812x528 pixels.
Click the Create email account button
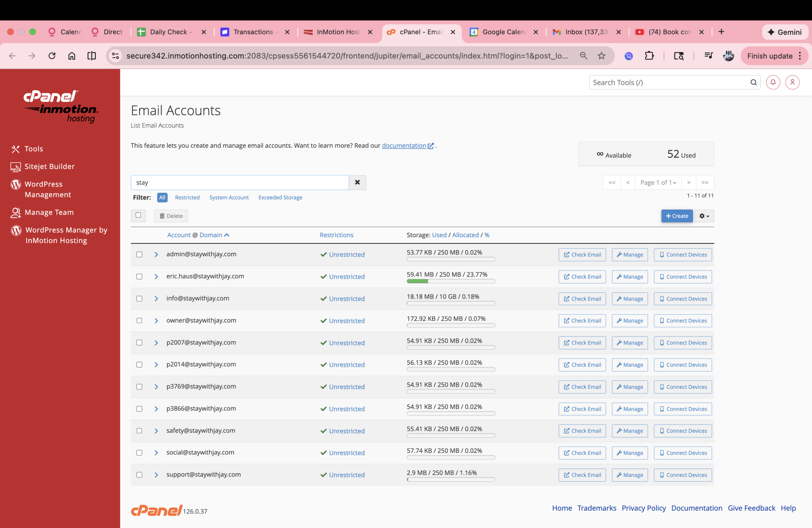tap(677, 216)
